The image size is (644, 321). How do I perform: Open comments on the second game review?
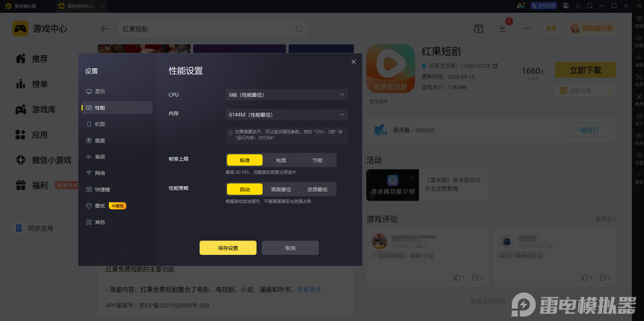click(x=605, y=277)
